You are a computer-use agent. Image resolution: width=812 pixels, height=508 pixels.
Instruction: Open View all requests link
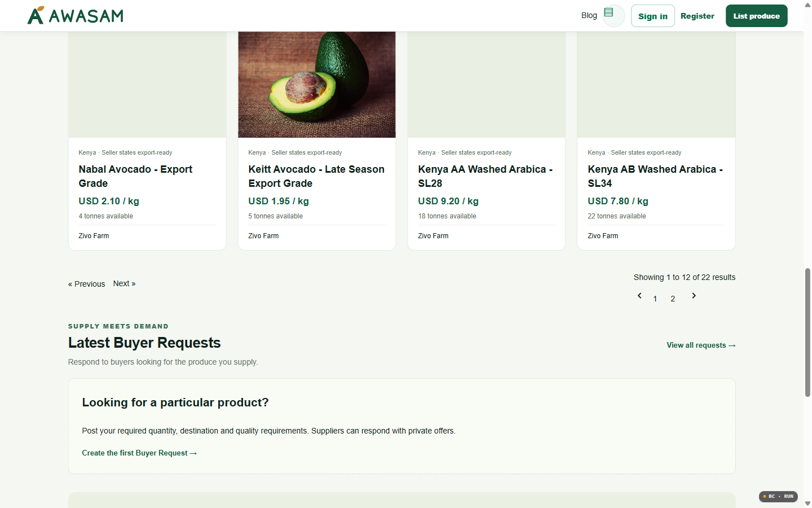click(x=701, y=345)
